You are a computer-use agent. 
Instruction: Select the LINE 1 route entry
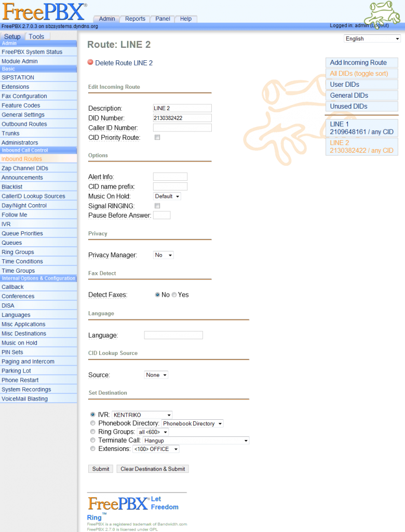click(361, 128)
